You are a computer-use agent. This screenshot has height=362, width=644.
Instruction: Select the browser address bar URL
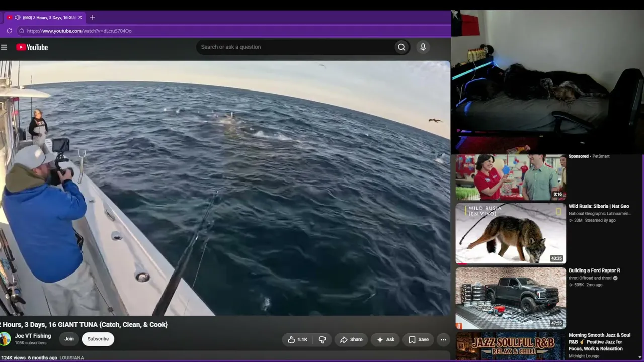79,31
